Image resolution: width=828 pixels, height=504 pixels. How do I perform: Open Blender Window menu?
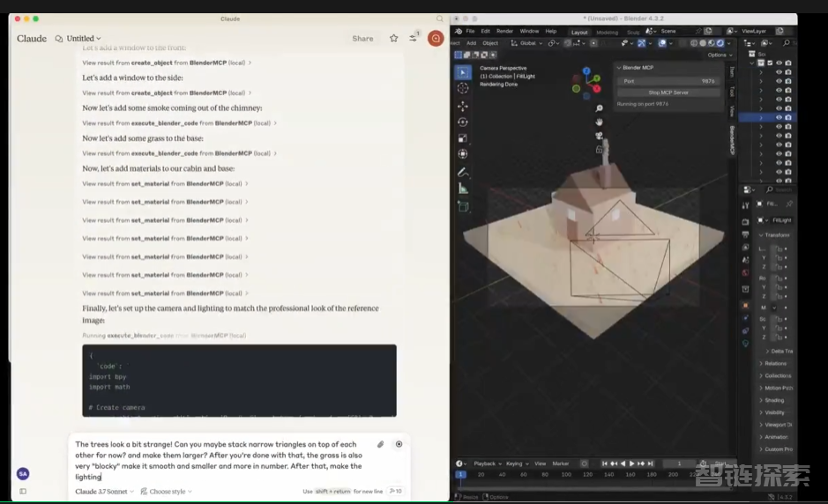[x=528, y=31]
